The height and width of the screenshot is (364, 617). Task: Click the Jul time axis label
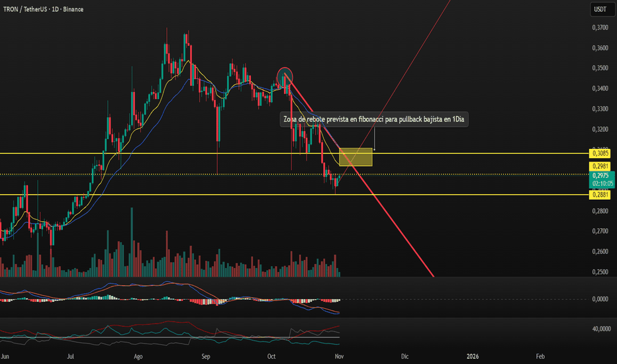point(70,357)
